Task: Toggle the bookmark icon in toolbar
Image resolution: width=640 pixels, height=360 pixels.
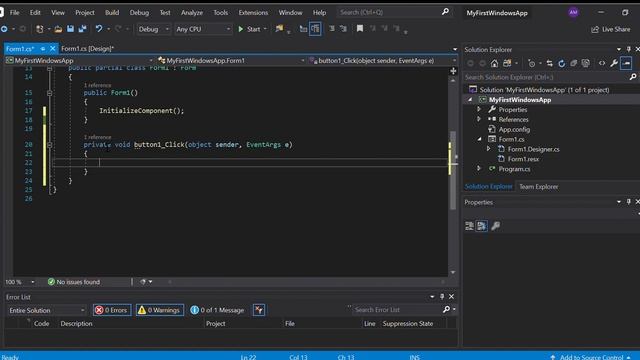Action: pyautogui.click(x=360, y=29)
